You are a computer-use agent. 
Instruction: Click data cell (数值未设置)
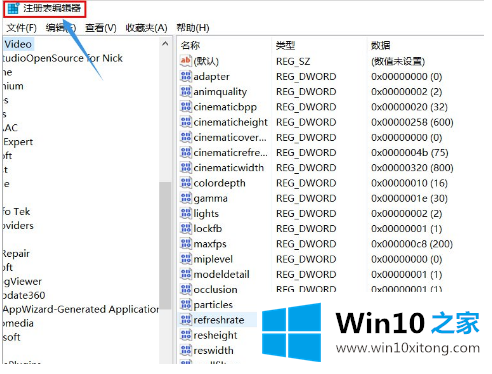(398, 61)
